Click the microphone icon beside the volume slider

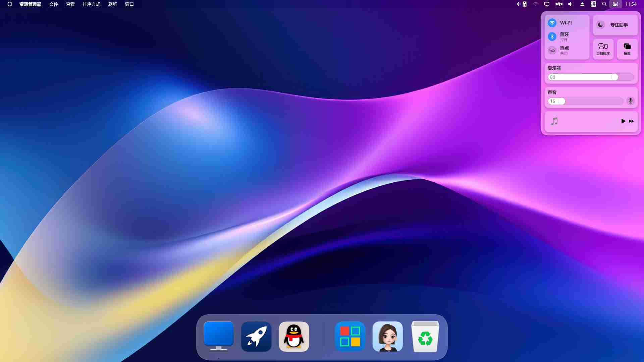pyautogui.click(x=631, y=101)
